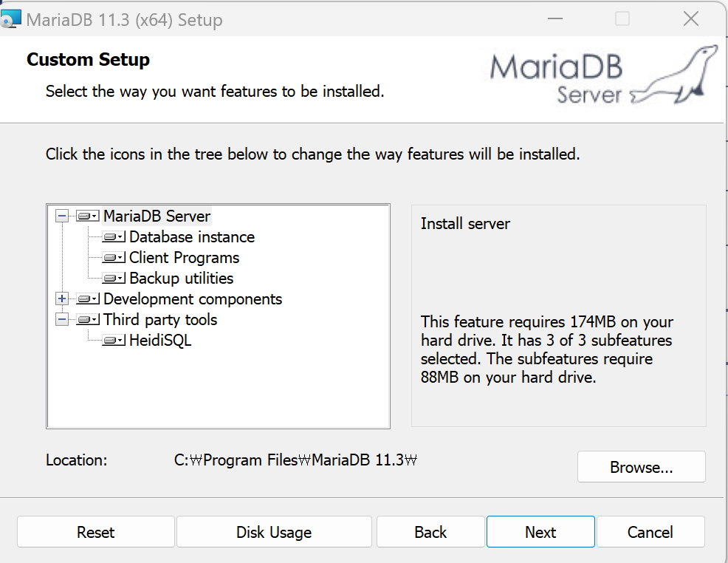Open the HeidiSQL feature drive icon
The image size is (728, 563).
pyautogui.click(x=114, y=341)
